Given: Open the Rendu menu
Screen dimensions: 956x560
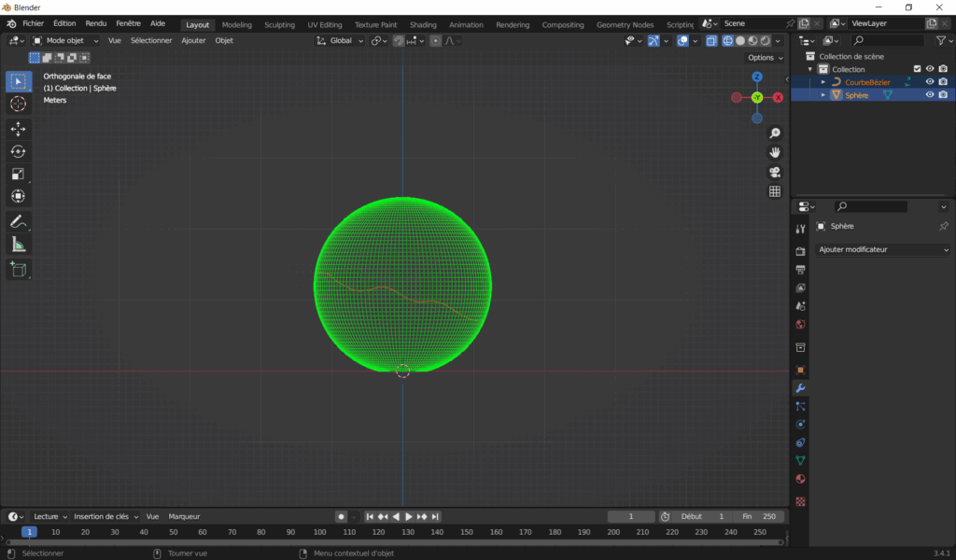Looking at the screenshot, I should 96,23.
